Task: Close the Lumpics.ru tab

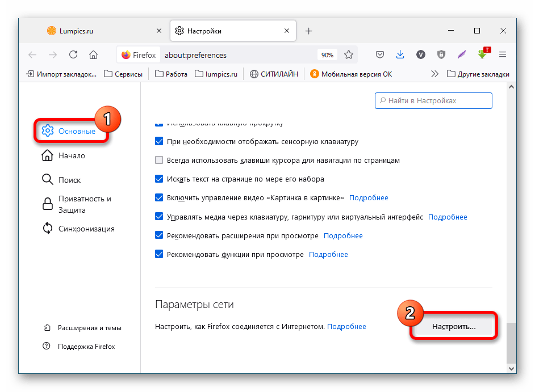Action: point(159,31)
